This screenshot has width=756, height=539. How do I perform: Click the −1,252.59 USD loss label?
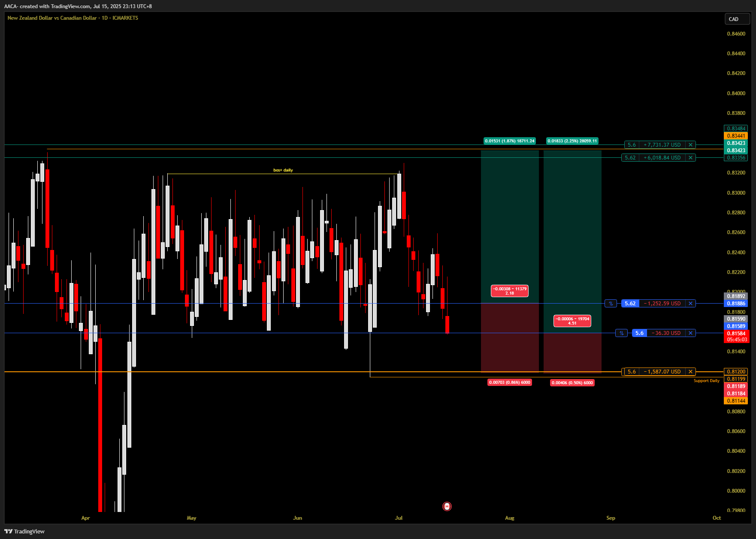[x=662, y=304]
